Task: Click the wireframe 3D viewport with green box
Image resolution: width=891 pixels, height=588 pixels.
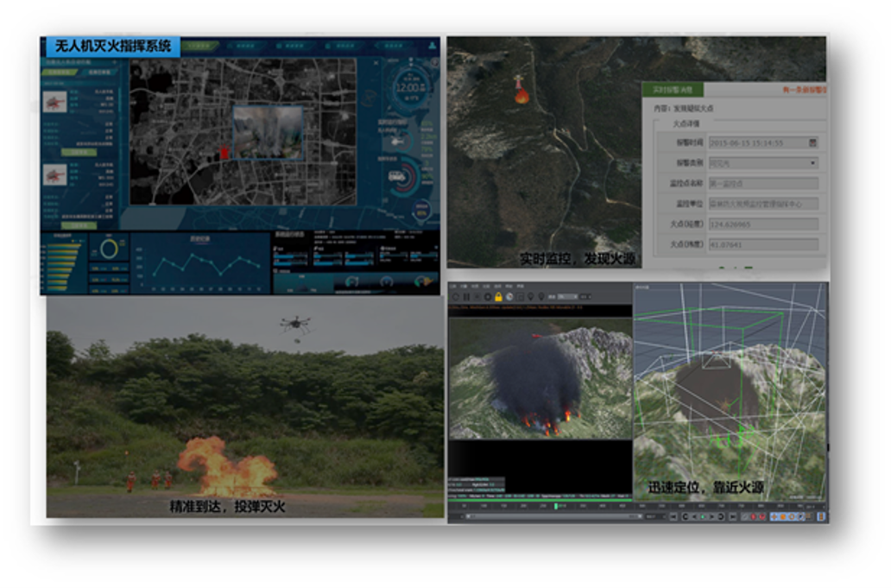Action: [x=730, y=392]
